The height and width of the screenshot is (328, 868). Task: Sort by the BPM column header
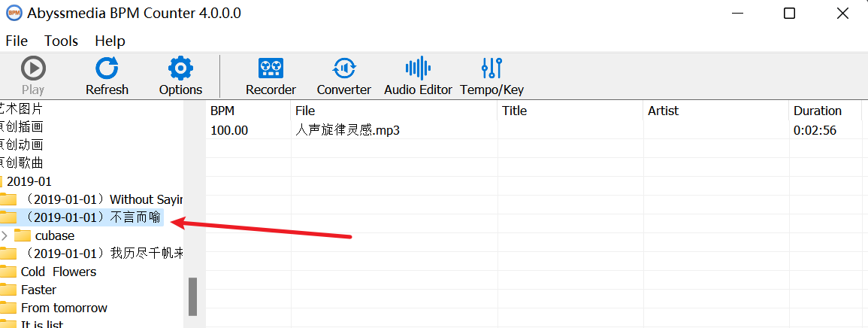point(248,111)
